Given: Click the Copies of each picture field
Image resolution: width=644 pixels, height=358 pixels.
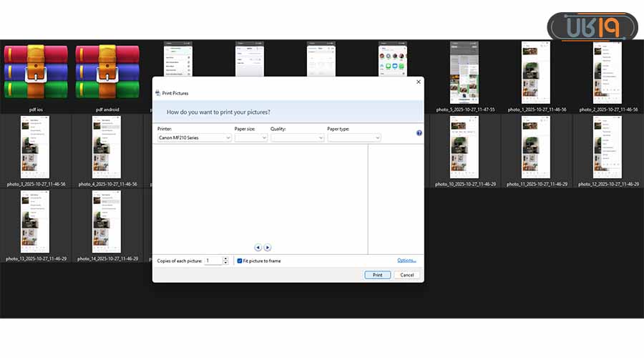Looking at the screenshot, I should point(213,261).
